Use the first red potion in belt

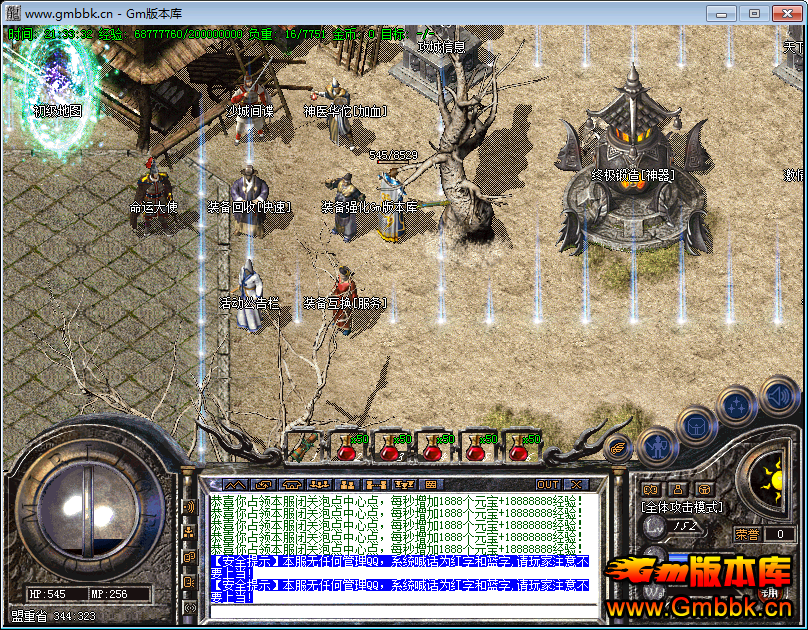click(346, 447)
